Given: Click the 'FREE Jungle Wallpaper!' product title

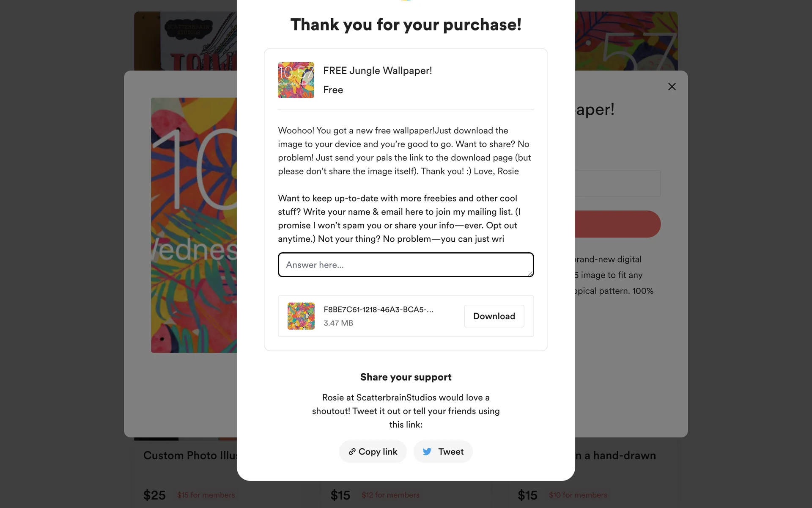Looking at the screenshot, I should tap(377, 71).
